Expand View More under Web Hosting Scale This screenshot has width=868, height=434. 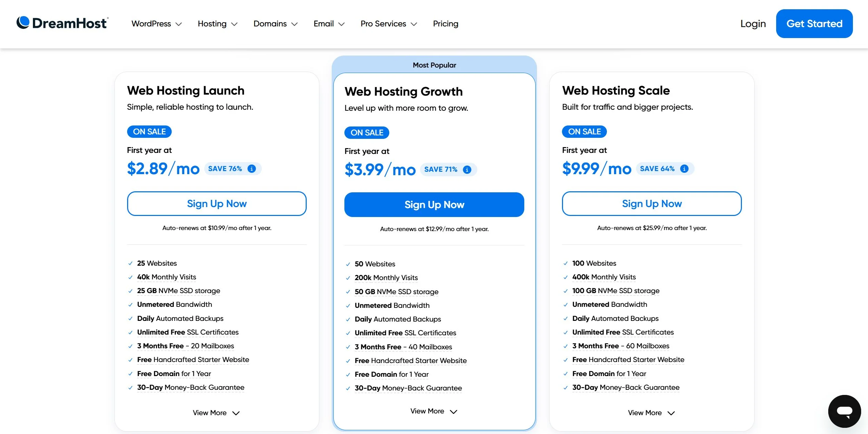click(651, 412)
